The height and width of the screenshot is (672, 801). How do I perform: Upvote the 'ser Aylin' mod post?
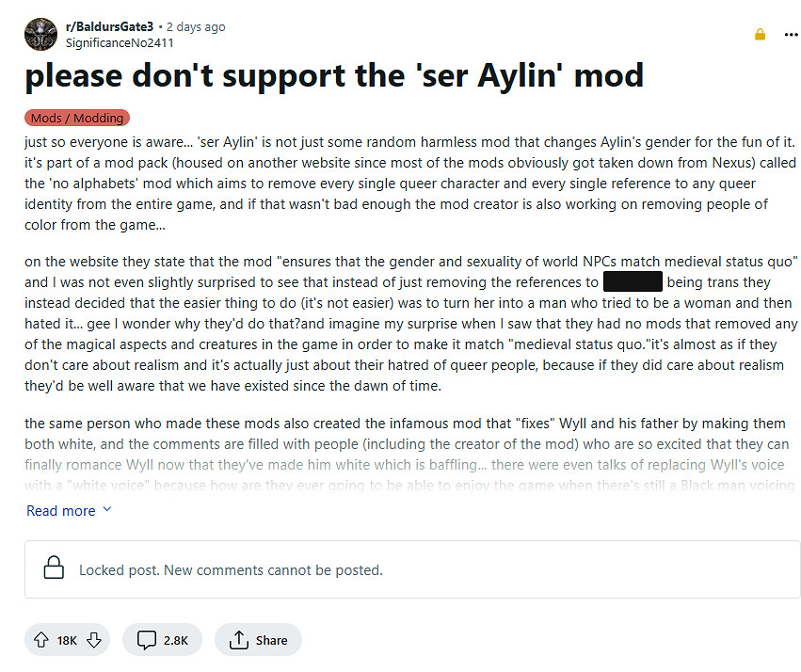click(x=40, y=640)
